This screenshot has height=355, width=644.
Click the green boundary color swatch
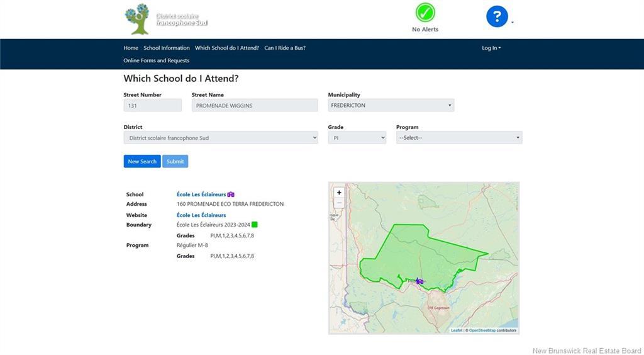click(x=255, y=225)
